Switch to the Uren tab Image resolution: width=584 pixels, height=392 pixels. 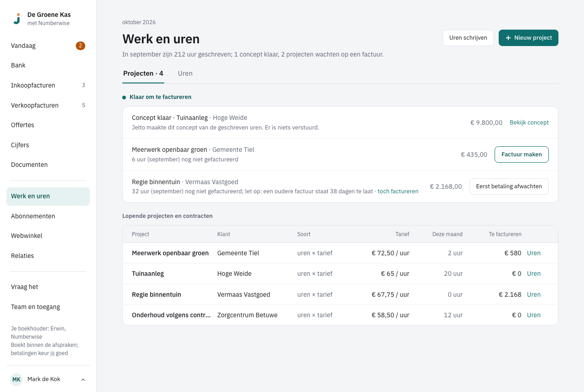pos(185,73)
